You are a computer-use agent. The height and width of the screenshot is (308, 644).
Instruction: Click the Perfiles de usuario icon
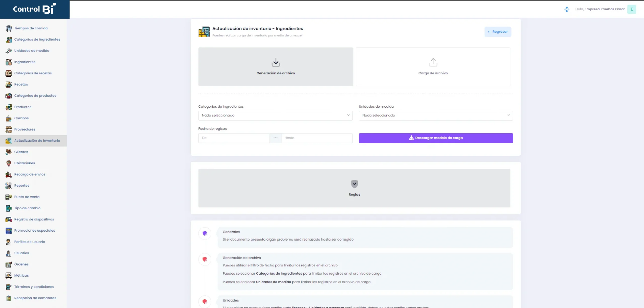click(x=9, y=242)
